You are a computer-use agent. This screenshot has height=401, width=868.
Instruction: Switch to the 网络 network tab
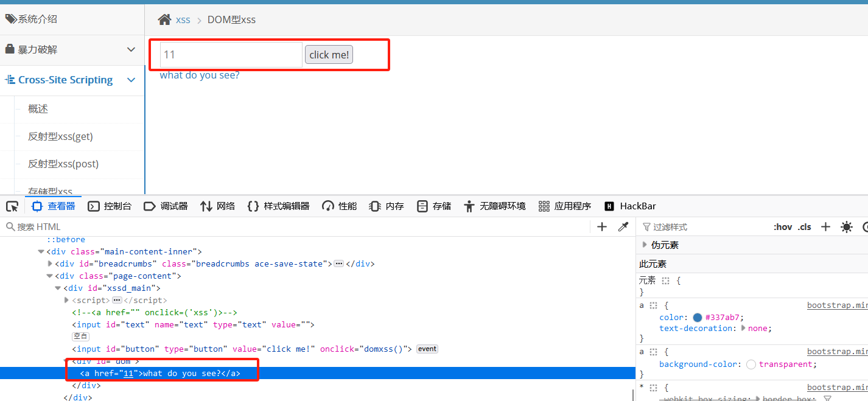[217, 206]
